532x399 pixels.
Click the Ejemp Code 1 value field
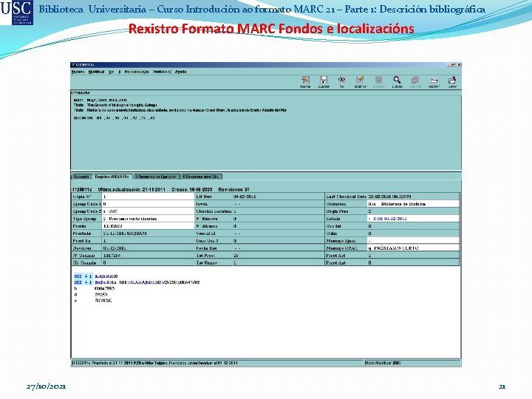click(x=148, y=204)
